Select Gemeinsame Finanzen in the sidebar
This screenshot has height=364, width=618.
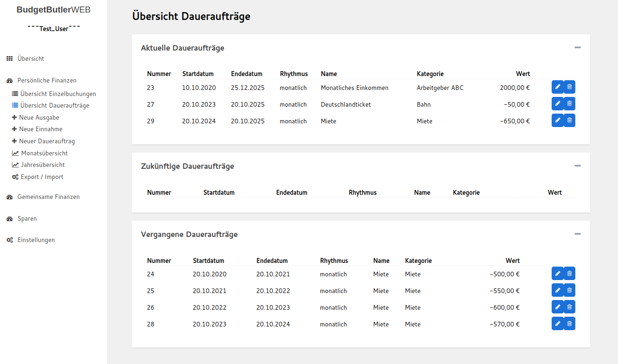point(48,197)
